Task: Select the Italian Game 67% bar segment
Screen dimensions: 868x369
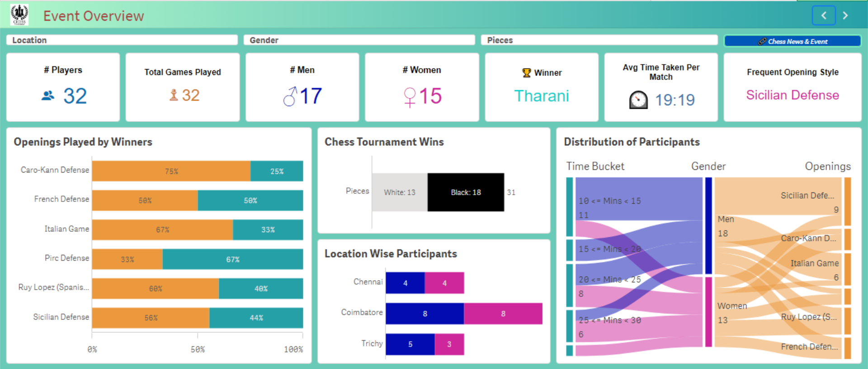Action: [x=163, y=230]
